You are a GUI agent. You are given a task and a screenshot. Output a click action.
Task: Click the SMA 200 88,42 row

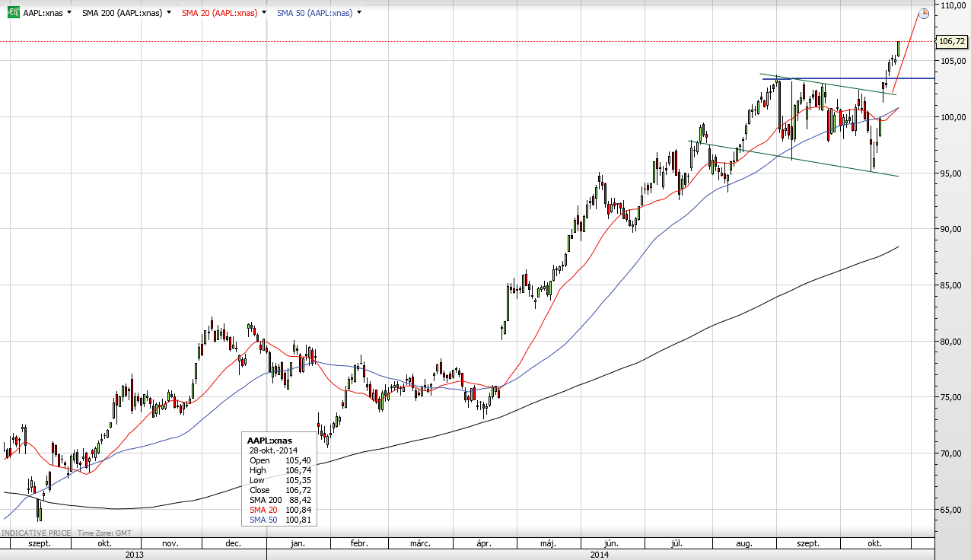pos(281,500)
